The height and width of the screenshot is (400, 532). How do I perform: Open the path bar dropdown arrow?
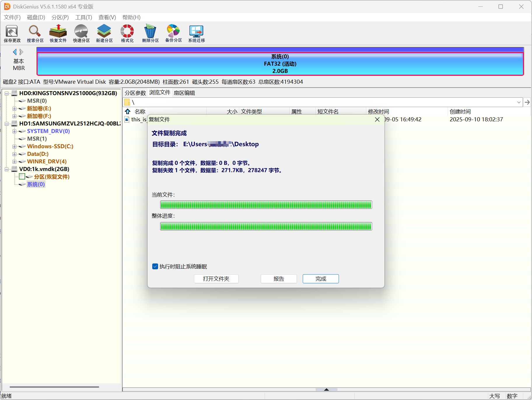pos(519,102)
